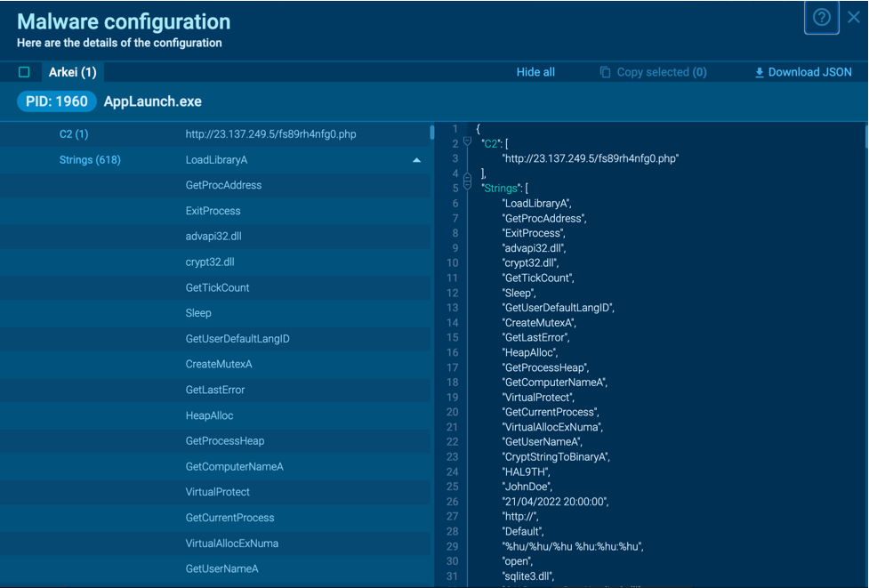
Task: Select the C2 (1) category
Action: point(74,134)
